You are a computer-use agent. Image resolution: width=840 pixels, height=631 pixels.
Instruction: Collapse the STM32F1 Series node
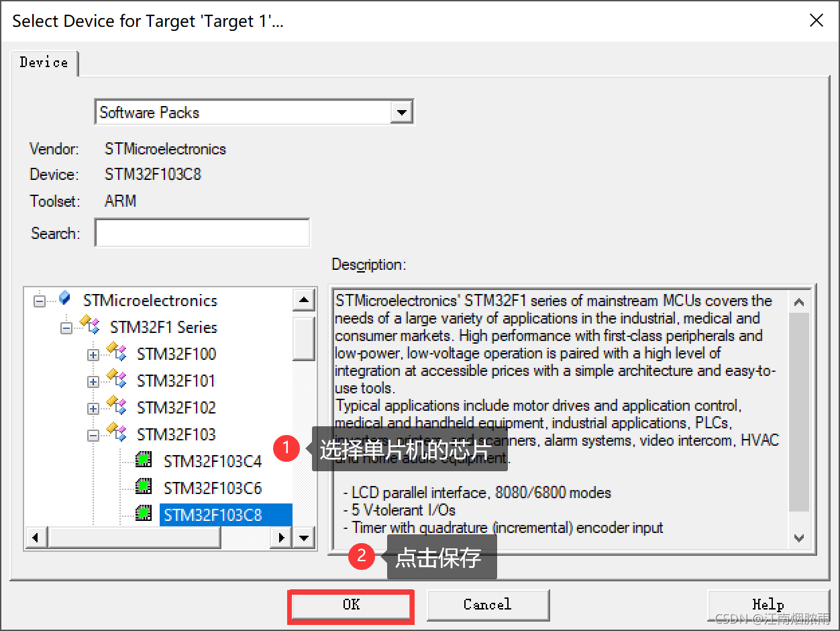click(66, 328)
